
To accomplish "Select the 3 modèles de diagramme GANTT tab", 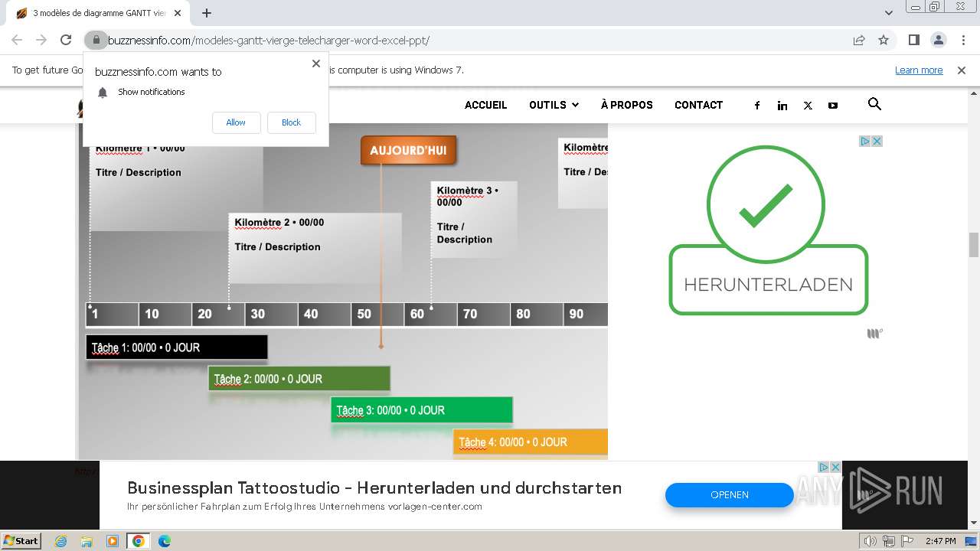I will 98,13.
